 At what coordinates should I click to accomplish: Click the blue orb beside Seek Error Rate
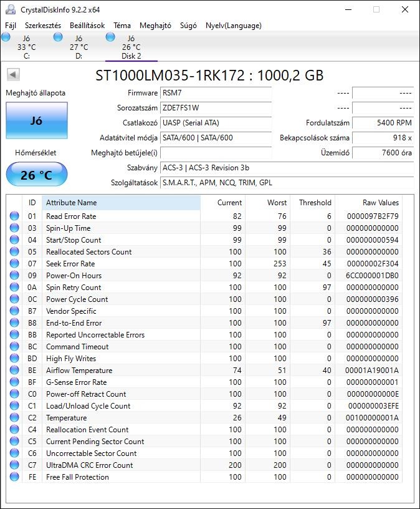click(x=14, y=263)
